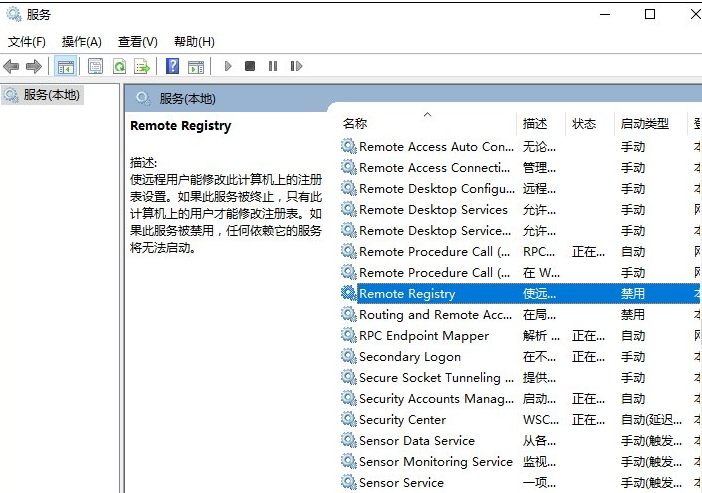Click the Stop service square button
The height and width of the screenshot is (493, 702).
250,66
